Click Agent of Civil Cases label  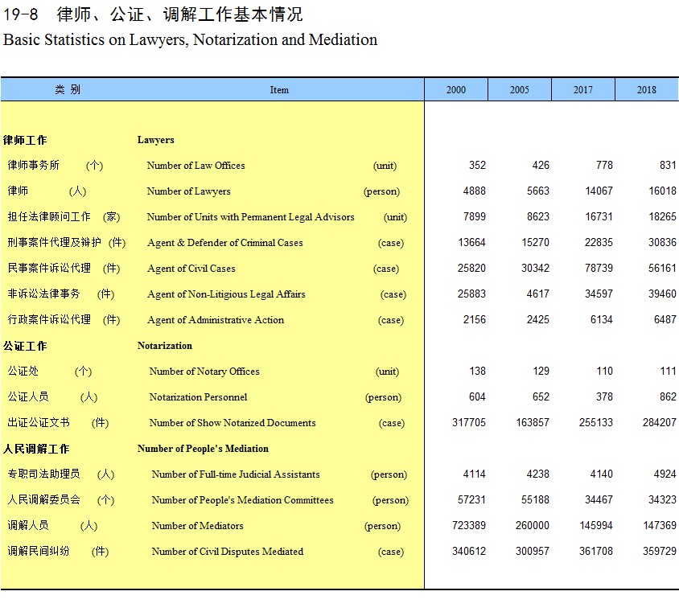[191, 269]
